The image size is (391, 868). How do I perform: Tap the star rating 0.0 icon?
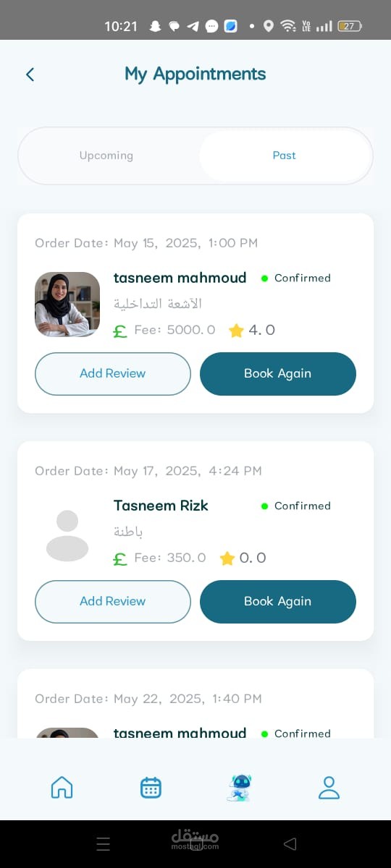tap(227, 558)
